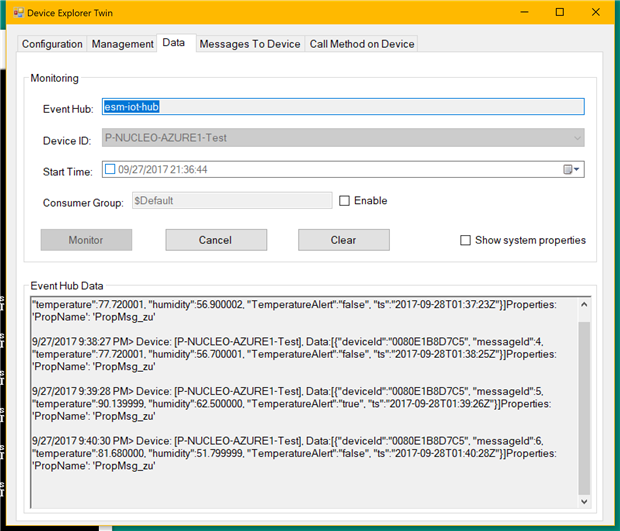The width and height of the screenshot is (620, 531).
Task: Open the Management tab
Action: tap(122, 44)
